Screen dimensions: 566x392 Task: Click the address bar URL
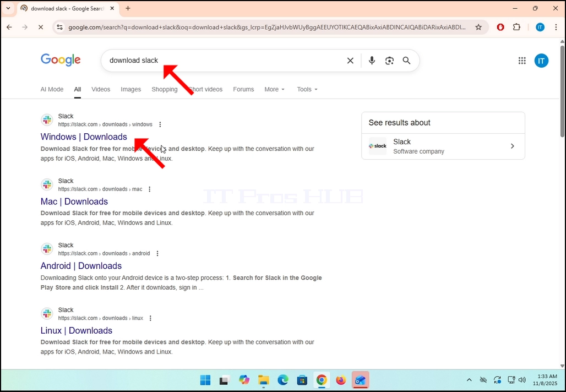[266, 27]
